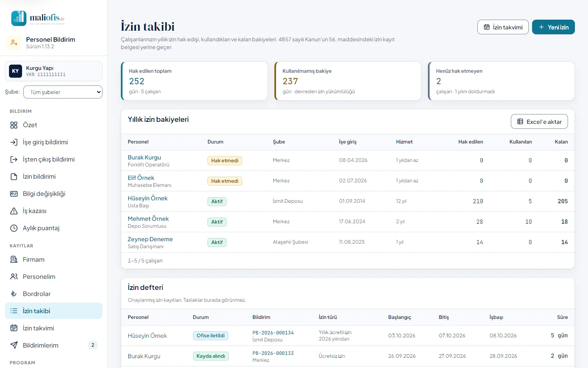
Task: Click the İzin takibi list icon in sidebar
Action: (x=14, y=311)
